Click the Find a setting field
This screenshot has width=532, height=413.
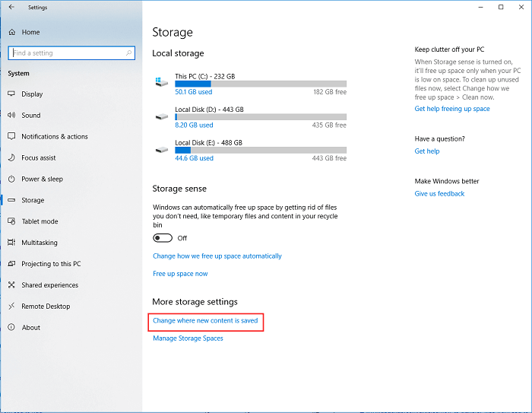71,53
